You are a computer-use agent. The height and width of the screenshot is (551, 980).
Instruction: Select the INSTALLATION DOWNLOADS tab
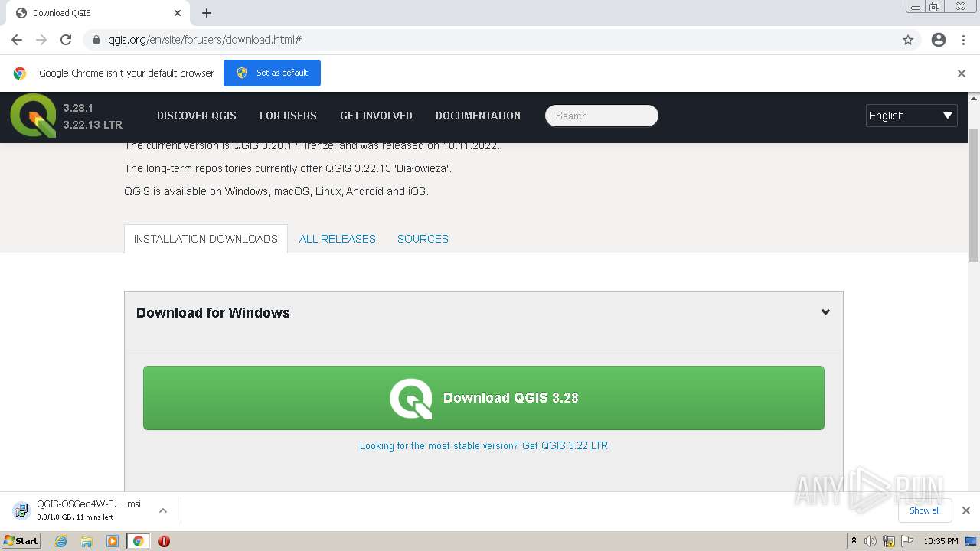click(x=206, y=239)
